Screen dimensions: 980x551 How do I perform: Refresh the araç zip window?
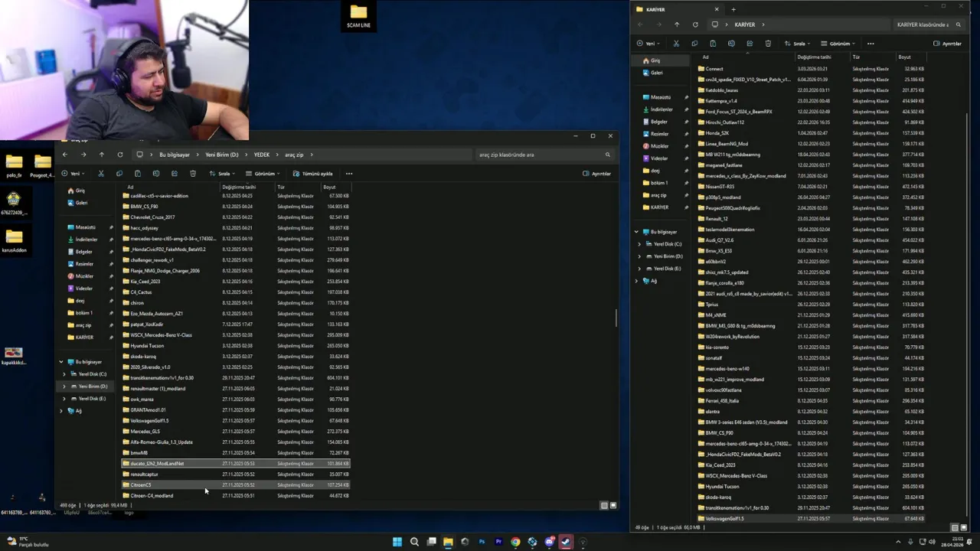pos(119,155)
